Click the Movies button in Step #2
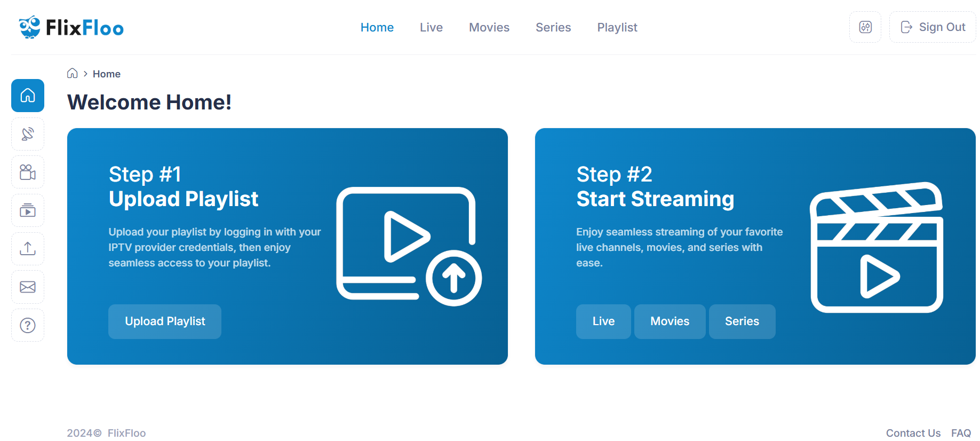This screenshot has width=980, height=441. [x=670, y=321]
